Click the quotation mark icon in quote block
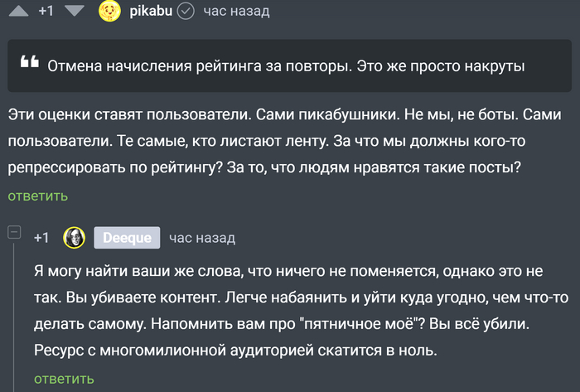The height and width of the screenshot is (392, 580). (29, 64)
